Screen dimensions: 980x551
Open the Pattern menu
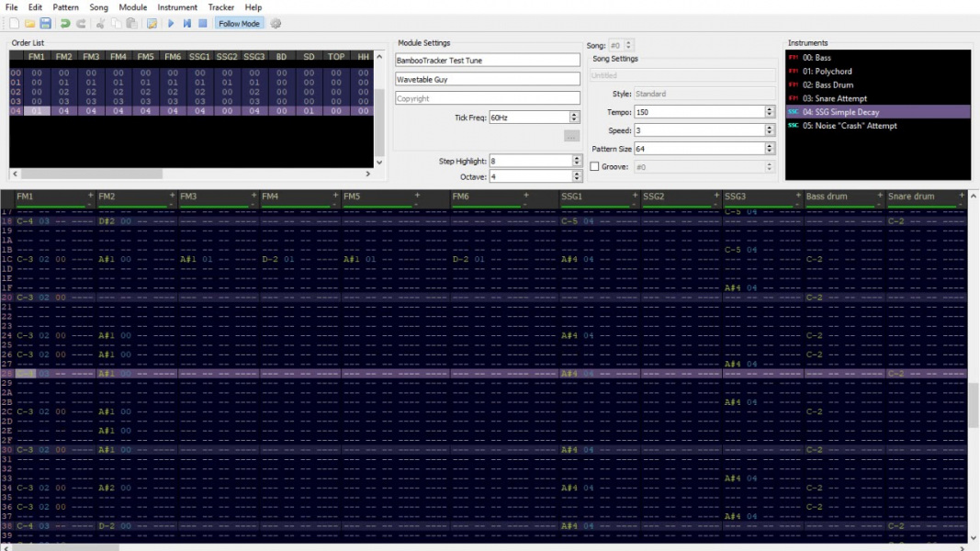pos(65,7)
